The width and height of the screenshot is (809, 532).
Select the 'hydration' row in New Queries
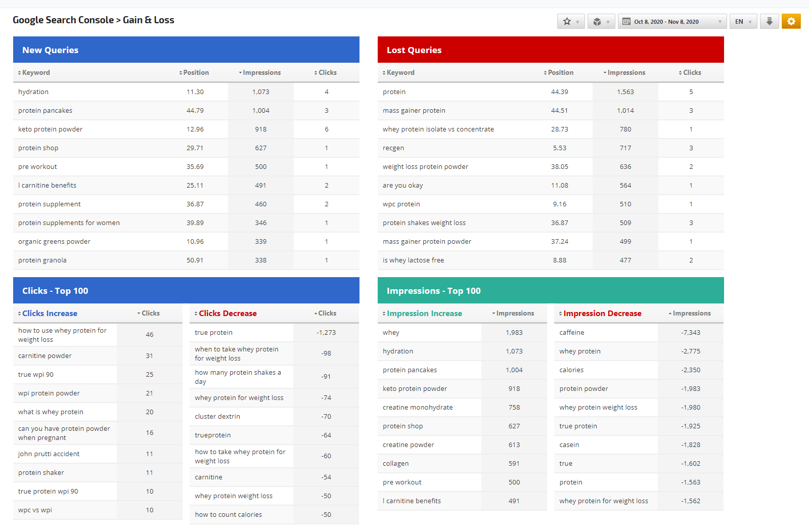33,92
